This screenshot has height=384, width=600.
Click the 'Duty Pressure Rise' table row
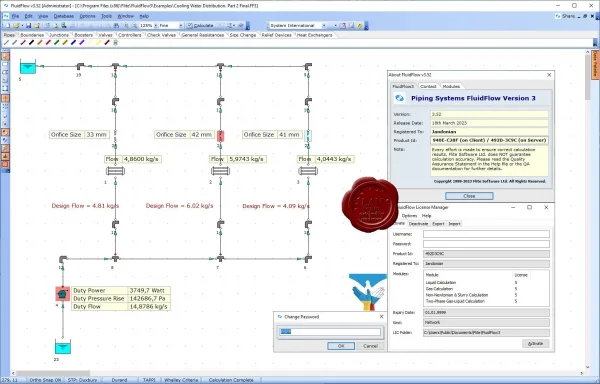pyautogui.click(x=121, y=298)
